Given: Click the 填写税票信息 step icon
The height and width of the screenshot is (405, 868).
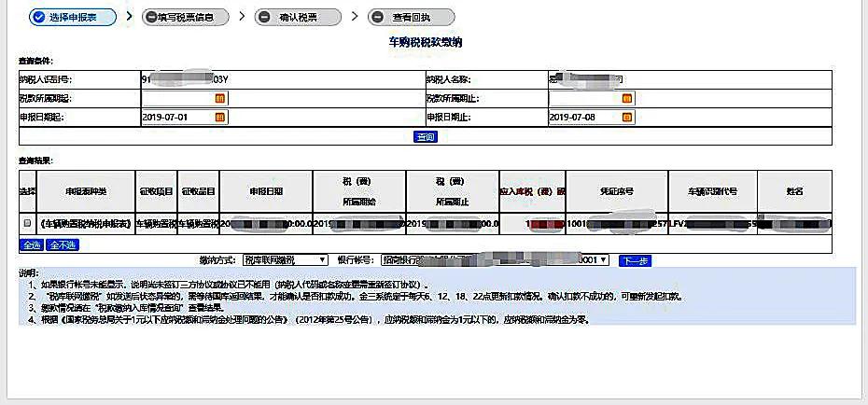Looking at the screenshot, I should tap(150, 17).
